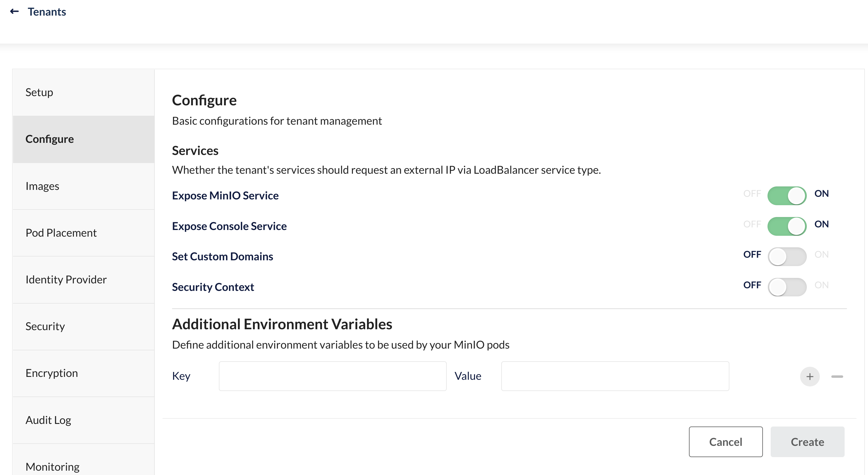Click into the environment variable Value field

coord(615,376)
